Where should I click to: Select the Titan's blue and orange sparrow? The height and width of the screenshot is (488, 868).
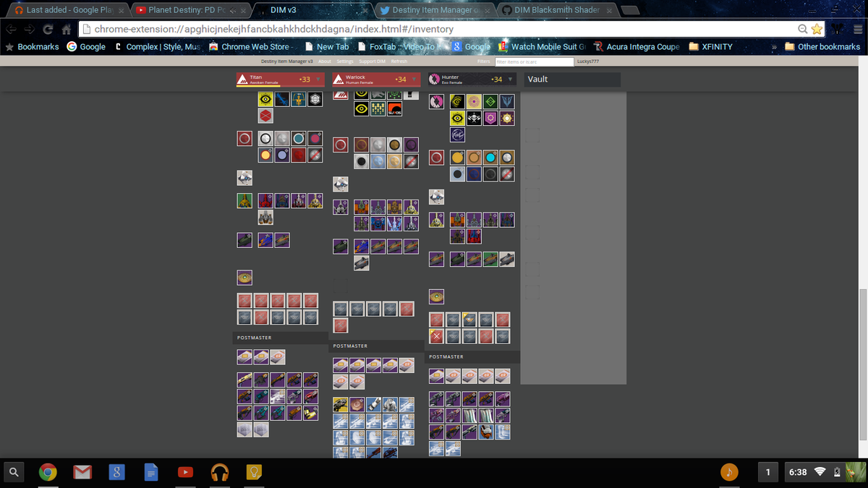[266, 240]
